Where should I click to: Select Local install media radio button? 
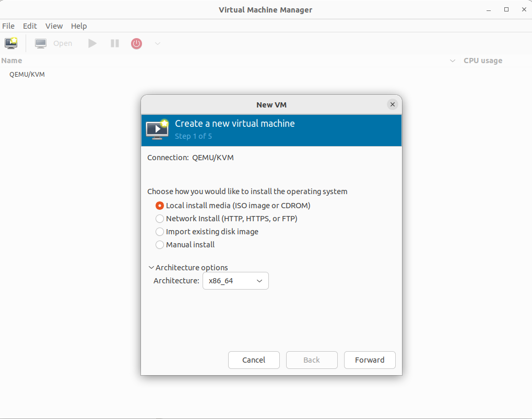pyautogui.click(x=160, y=206)
